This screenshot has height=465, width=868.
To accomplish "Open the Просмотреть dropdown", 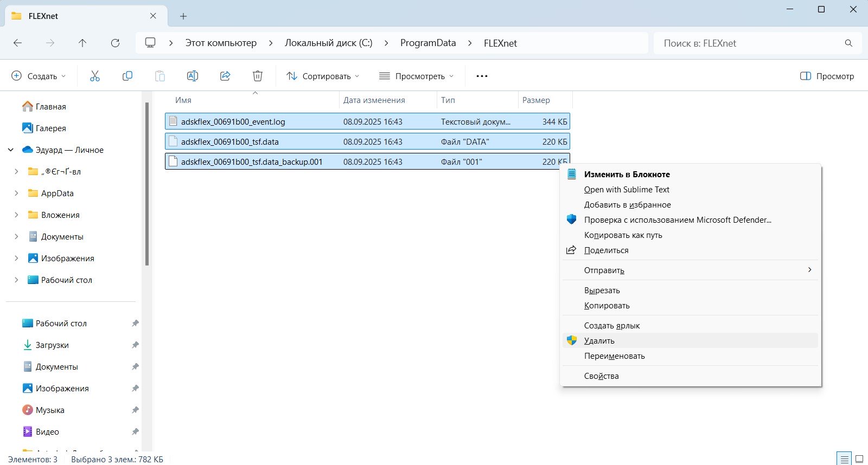I will point(416,76).
